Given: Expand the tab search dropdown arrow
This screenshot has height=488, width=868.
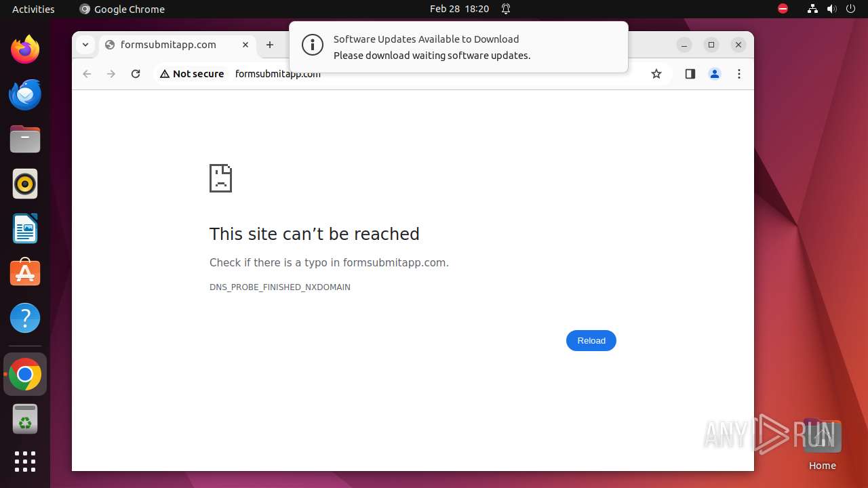Looking at the screenshot, I should pos(85,45).
